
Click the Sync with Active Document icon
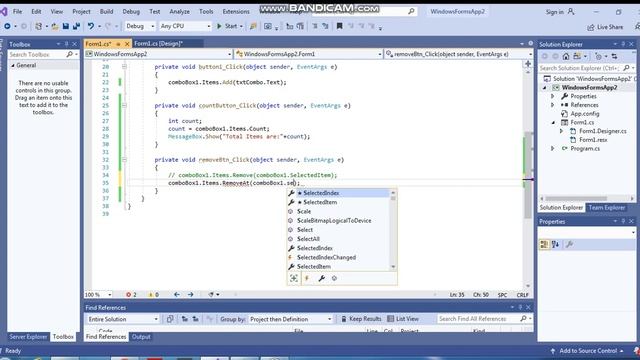click(x=614, y=56)
